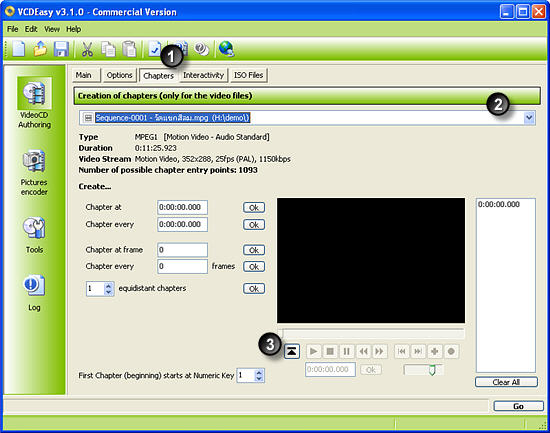This screenshot has height=433, width=550.
Task: Click the Chapter every time input field
Action: pos(182,225)
